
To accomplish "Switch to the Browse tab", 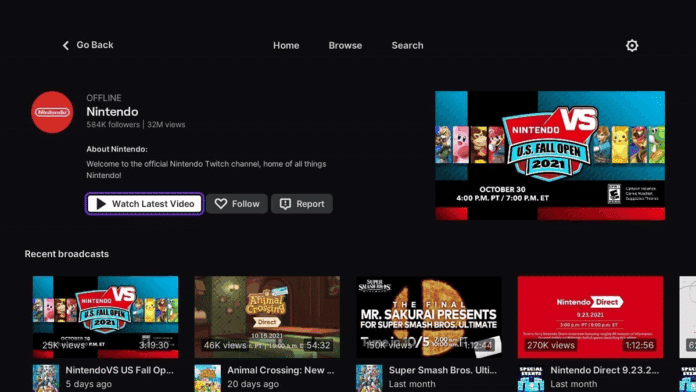I will [345, 45].
